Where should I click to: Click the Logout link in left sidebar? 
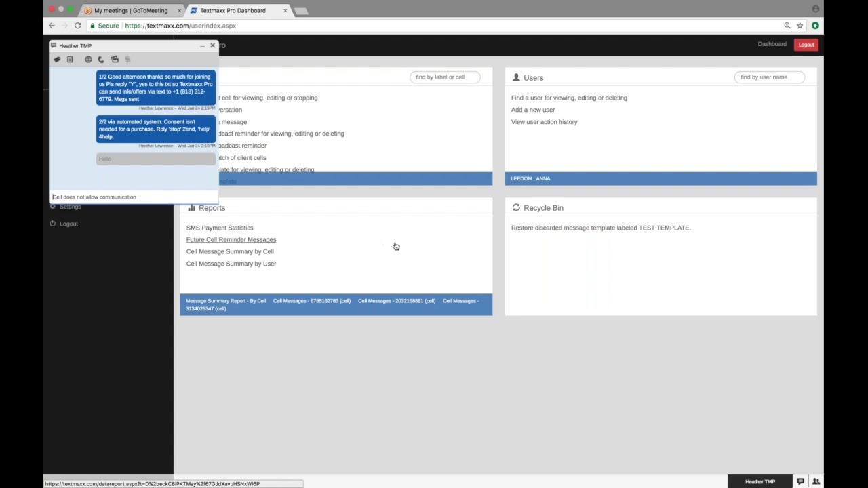tap(68, 224)
